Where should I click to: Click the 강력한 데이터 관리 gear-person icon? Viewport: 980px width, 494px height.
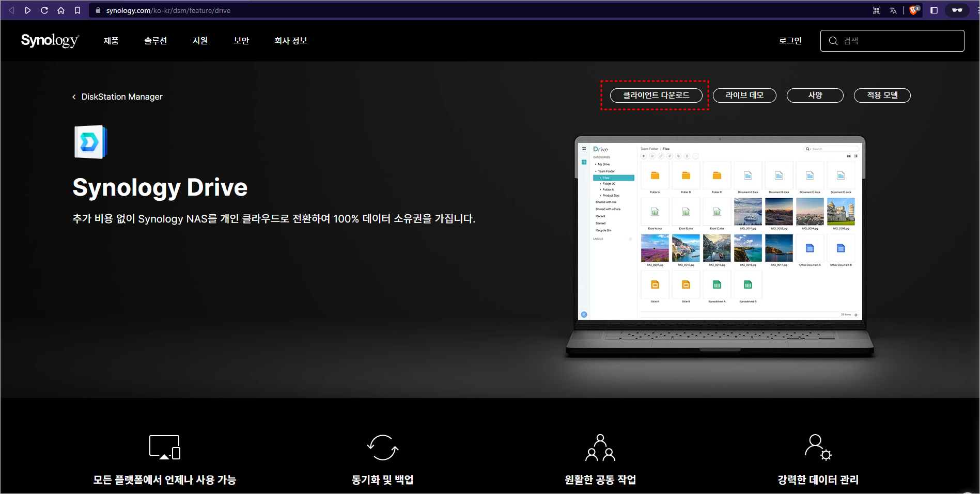[817, 447]
